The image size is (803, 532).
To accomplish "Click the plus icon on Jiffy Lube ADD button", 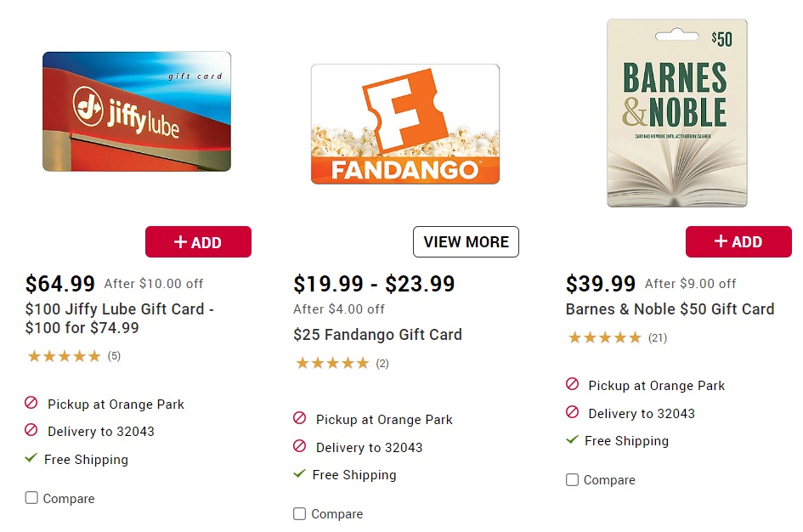I will [182, 241].
